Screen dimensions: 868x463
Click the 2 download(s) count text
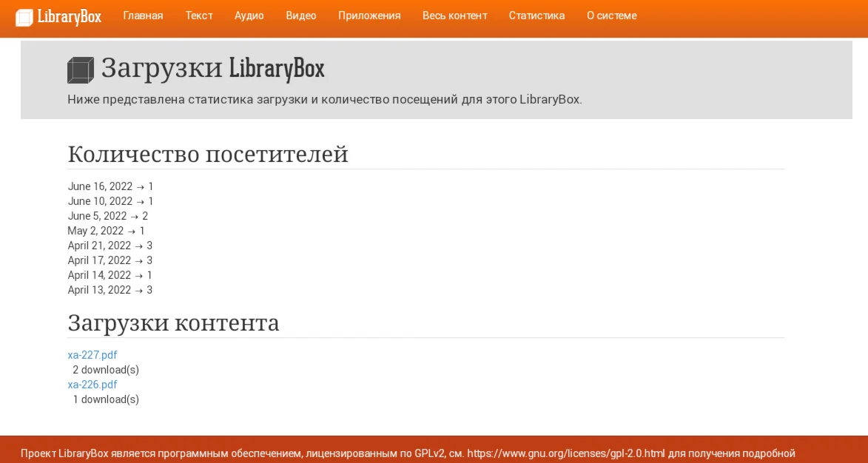[106, 370]
